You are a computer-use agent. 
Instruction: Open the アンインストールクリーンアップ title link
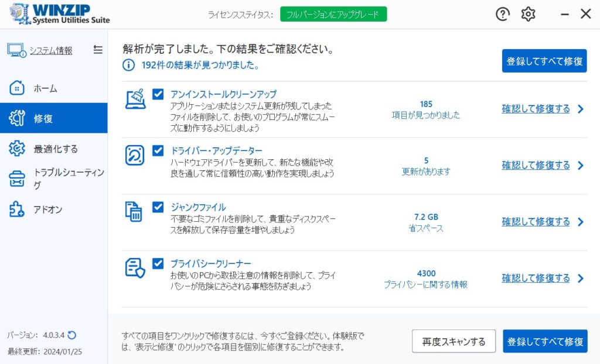pos(223,94)
